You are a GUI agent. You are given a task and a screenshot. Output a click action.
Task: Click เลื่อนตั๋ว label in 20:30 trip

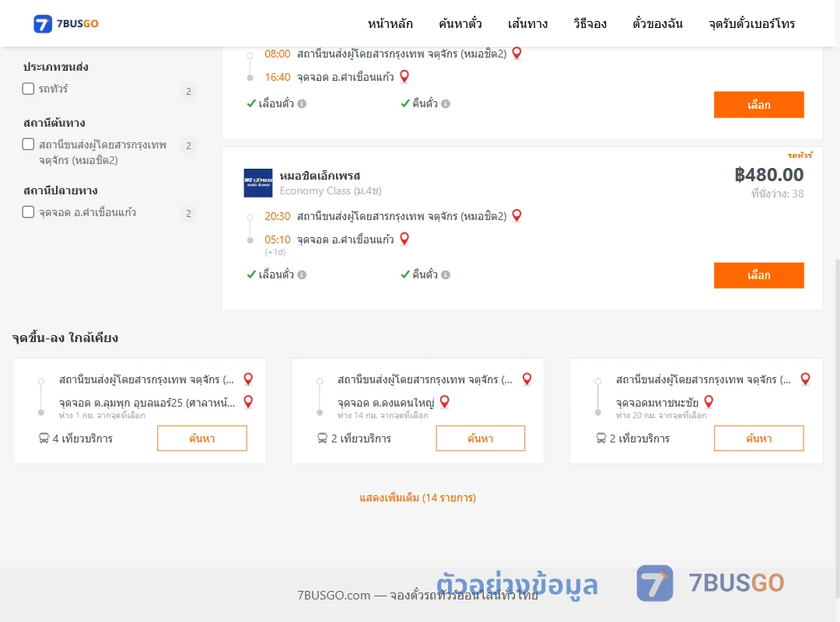point(276,274)
